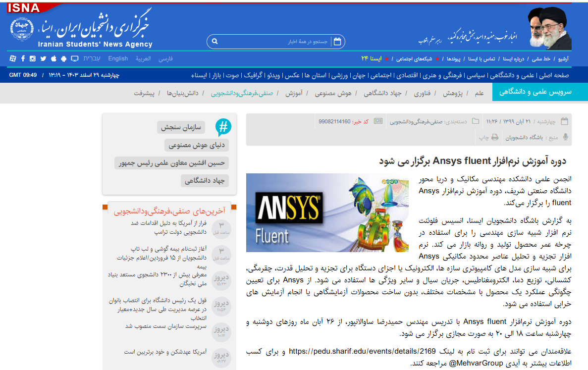Viewport: 588px width, 370px height.
Task: Click the news code newspaper icon
Action: click(378, 121)
